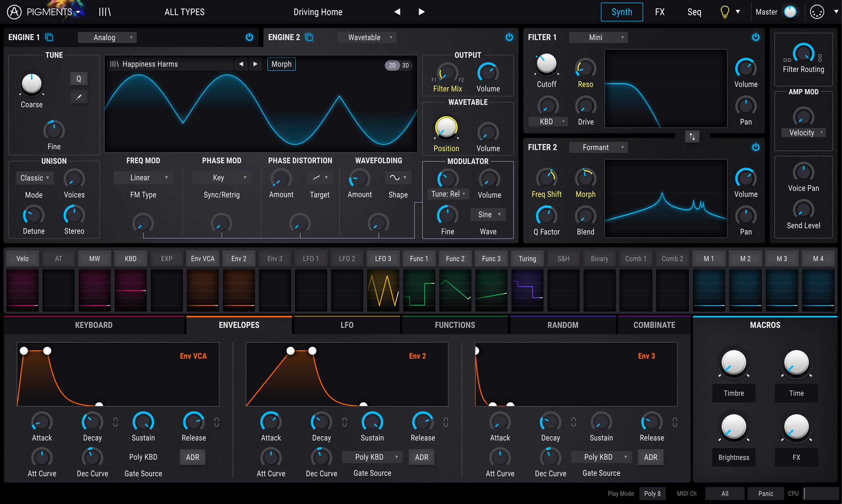Open MIDI settings via the circular MIDI icon

(x=817, y=11)
